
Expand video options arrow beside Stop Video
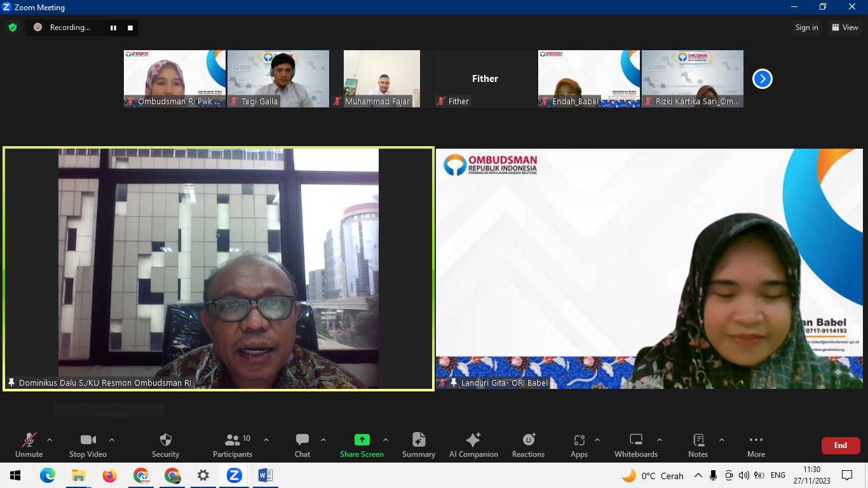click(x=112, y=440)
